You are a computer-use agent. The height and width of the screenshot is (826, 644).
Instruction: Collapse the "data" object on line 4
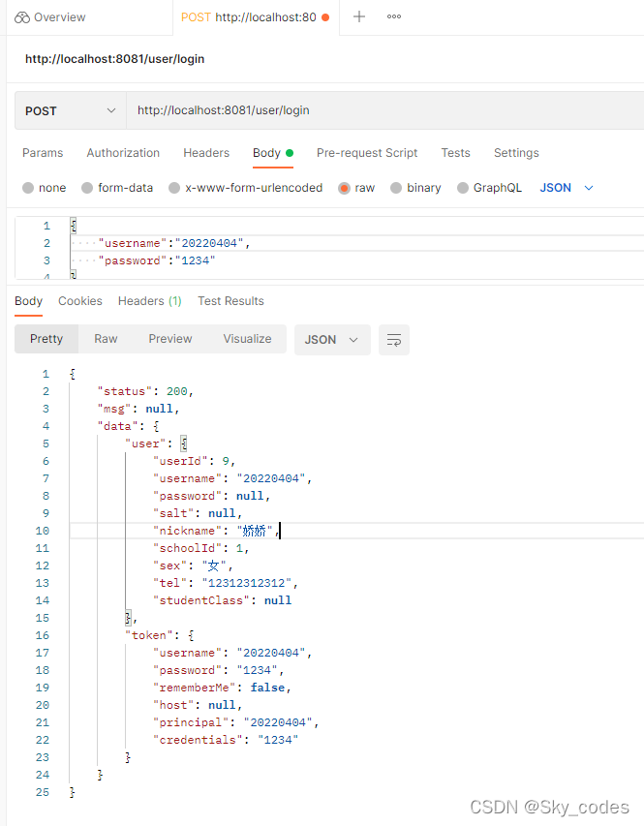[156, 426]
